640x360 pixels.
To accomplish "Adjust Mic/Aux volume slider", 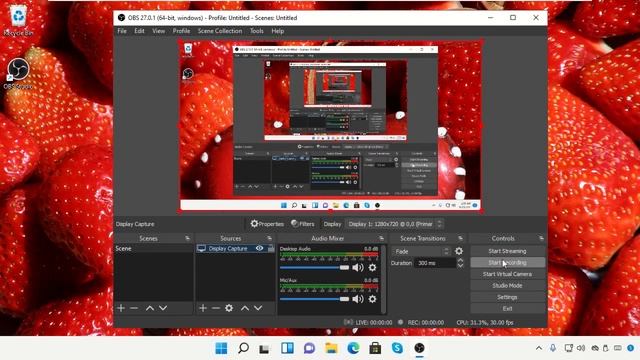I will [x=314, y=299].
